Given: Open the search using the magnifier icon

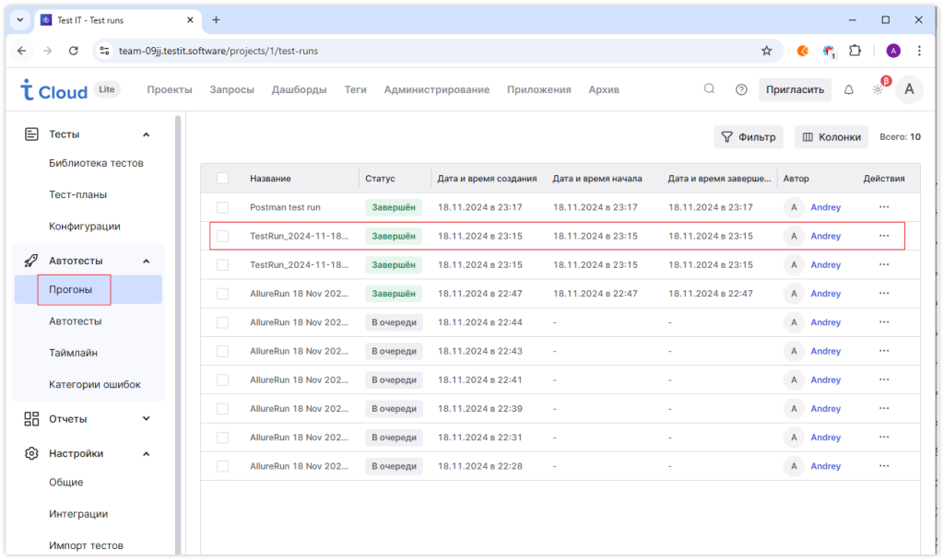Looking at the screenshot, I should pos(708,88).
